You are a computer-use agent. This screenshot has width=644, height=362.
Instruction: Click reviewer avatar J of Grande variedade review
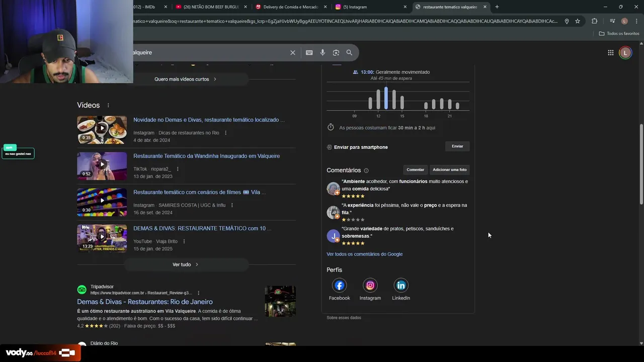333,236
